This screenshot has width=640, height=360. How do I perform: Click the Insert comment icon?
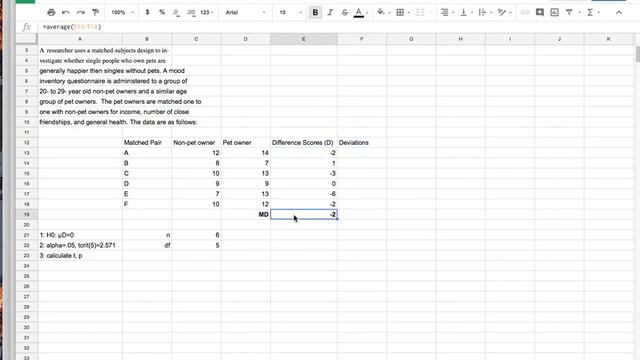tap(540, 13)
